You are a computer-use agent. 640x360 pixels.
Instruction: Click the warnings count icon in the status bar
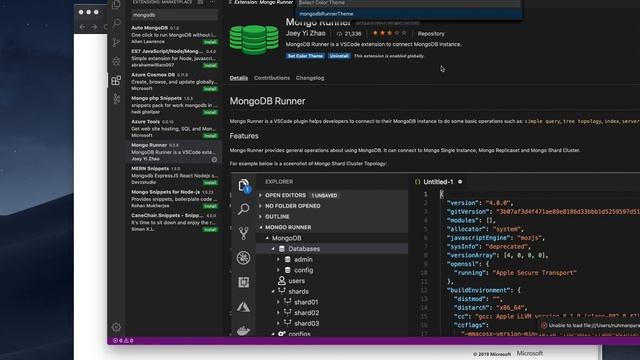click(126, 340)
